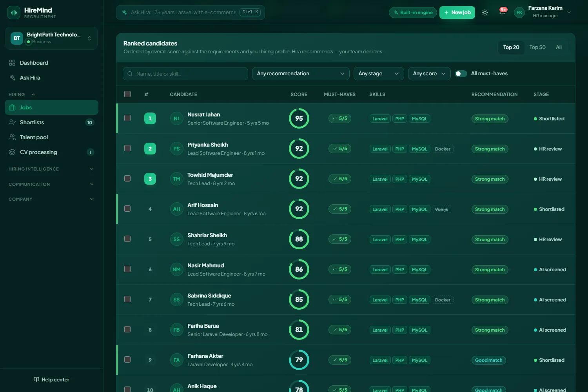Click the Shortlists person-check icon
588x392 pixels.
coord(12,122)
